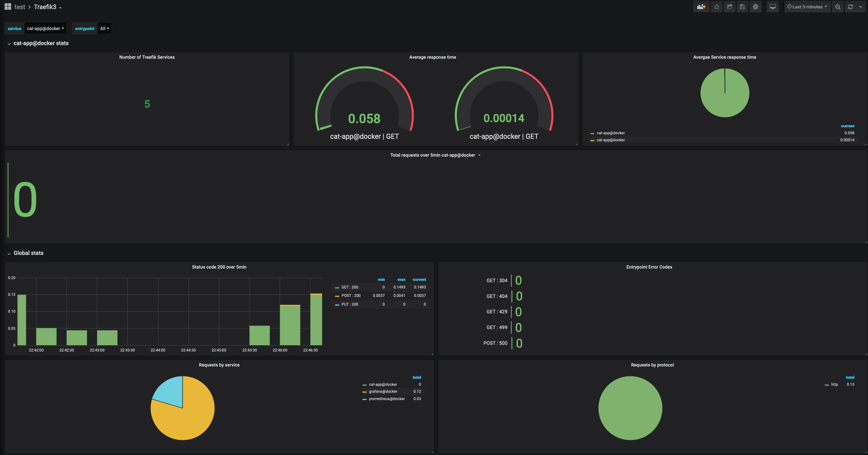Open Grafana home grid icon

pos(8,7)
